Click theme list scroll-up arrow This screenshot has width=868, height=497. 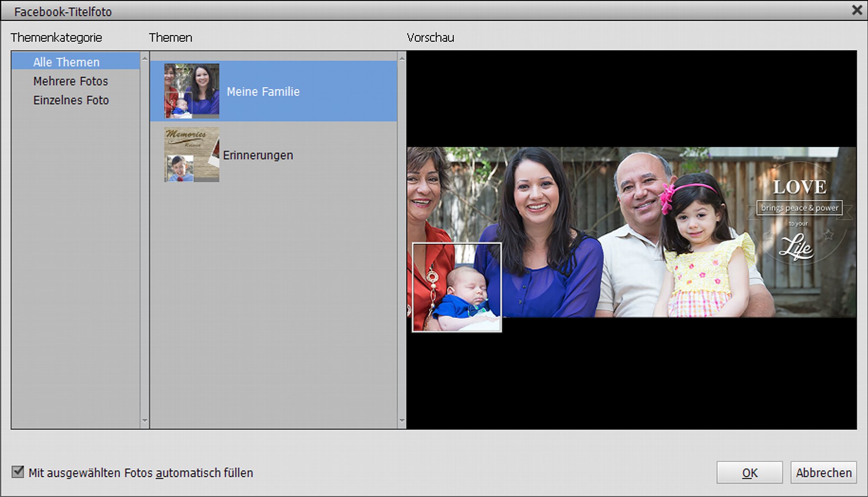[x=402, y=58]
